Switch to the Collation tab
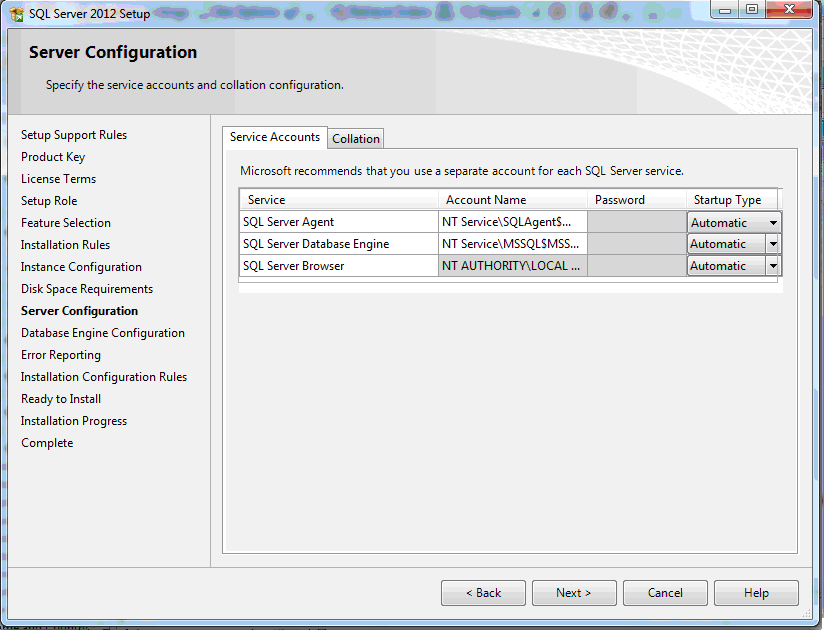 356,139
